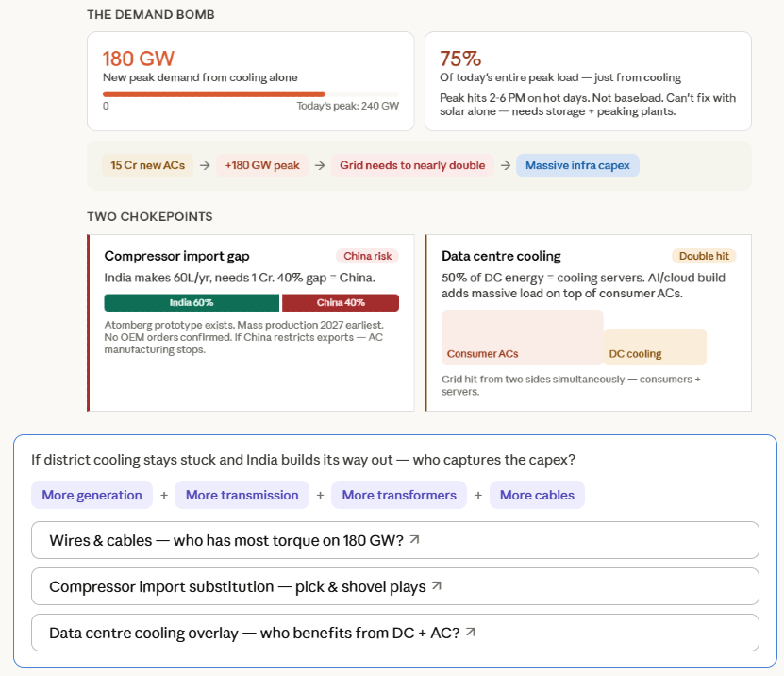Click the 'Double hit' badge

pos(704,256)
